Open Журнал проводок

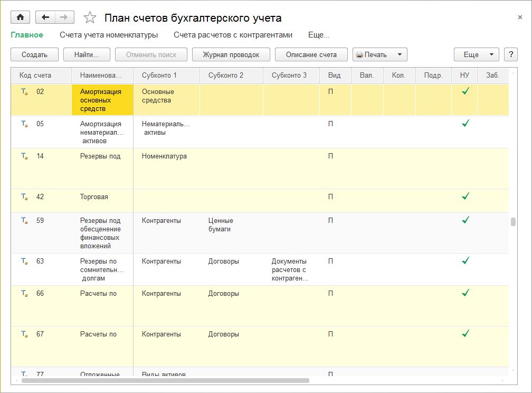[x=231, y=54]
